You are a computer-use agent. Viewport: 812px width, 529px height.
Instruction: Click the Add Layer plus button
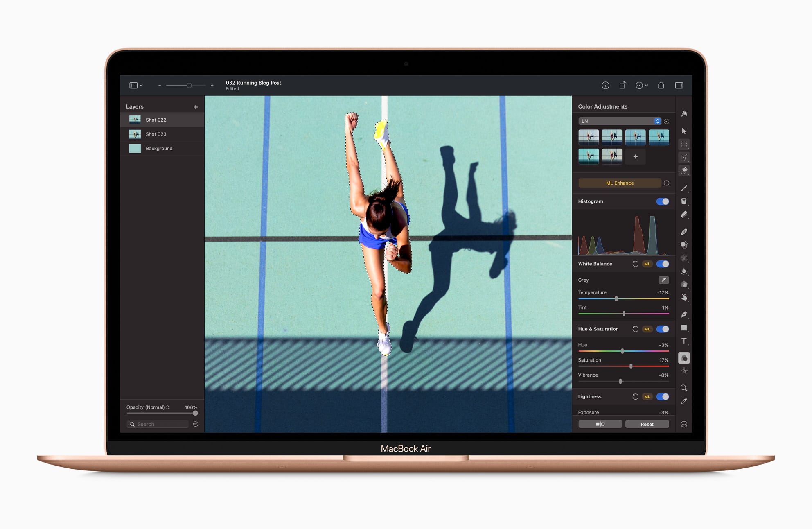pyautogui.click(x=196, y=106)
